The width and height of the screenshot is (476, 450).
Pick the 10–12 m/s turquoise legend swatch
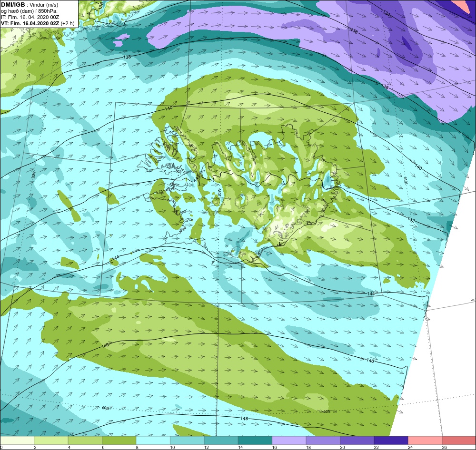(187, 440)
